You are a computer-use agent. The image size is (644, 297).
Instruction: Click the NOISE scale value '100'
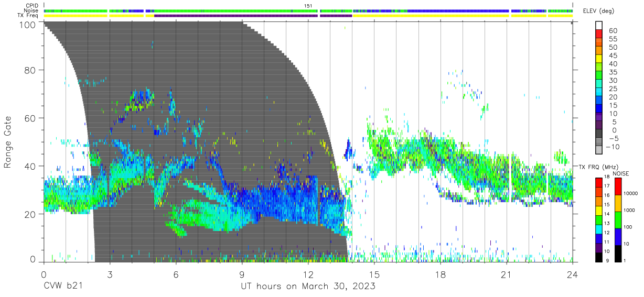627,227
